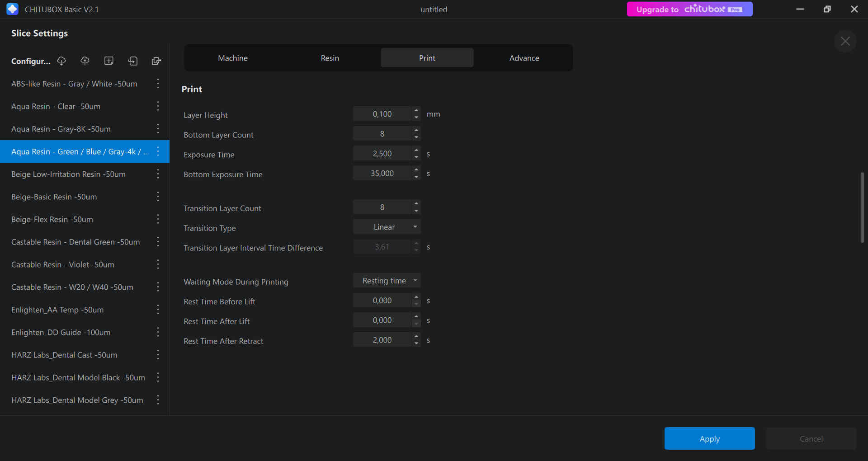Click the Rest Time After Retract field
Viewport: 868px width, 461px height.
click(x=382, y=340)
